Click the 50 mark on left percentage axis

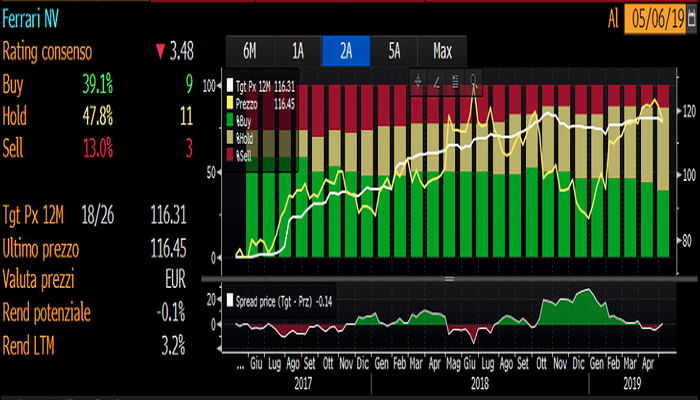(x=211, y=172)
